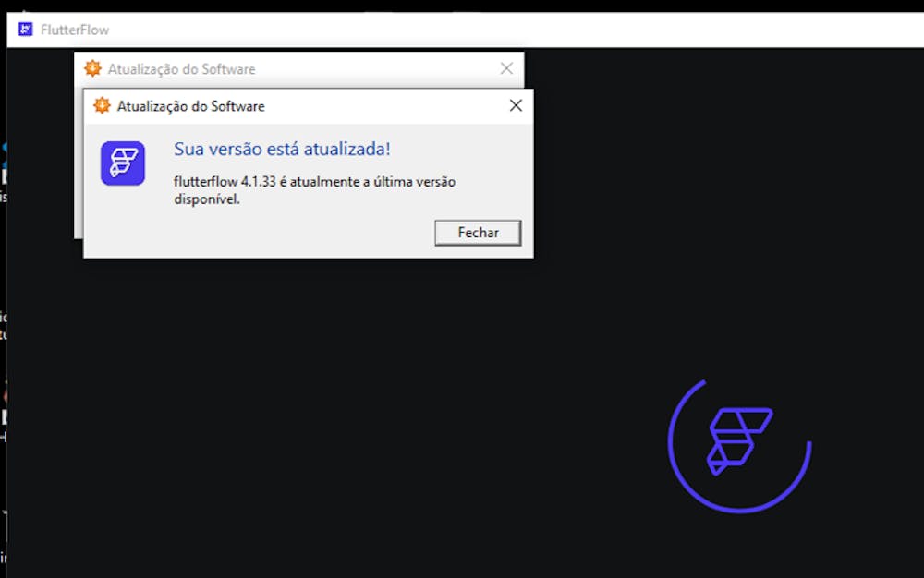Close the front Atualização do Software dialog

(x=516, y=105)
